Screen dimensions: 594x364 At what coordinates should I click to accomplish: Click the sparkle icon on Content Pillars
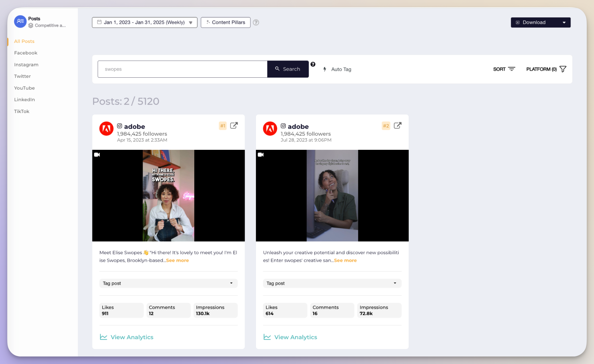[208, 22]
